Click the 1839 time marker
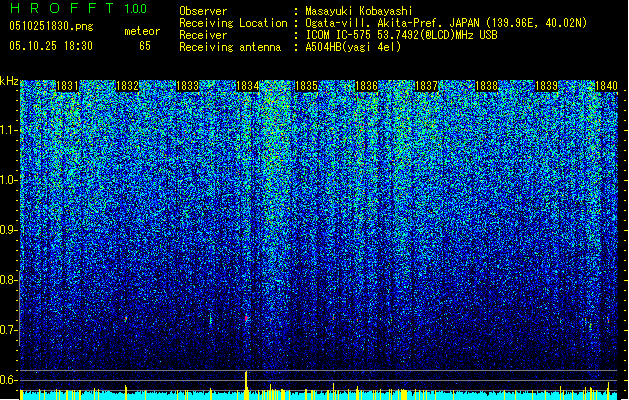 coord(547,86)
